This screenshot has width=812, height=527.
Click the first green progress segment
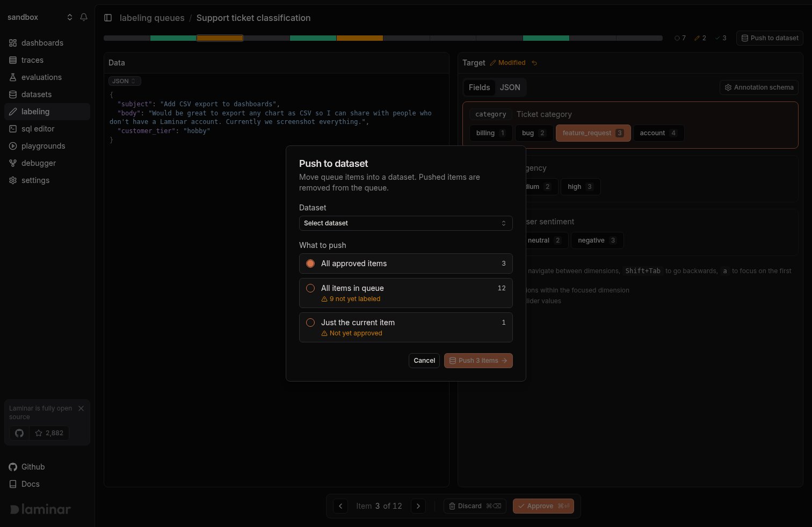point(173,38)
